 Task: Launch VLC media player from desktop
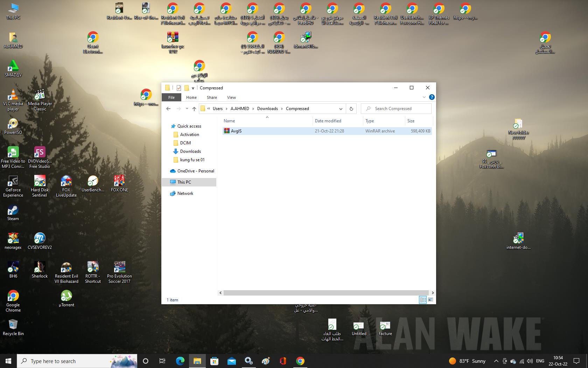pyautogui.click(x=13, y=95)
